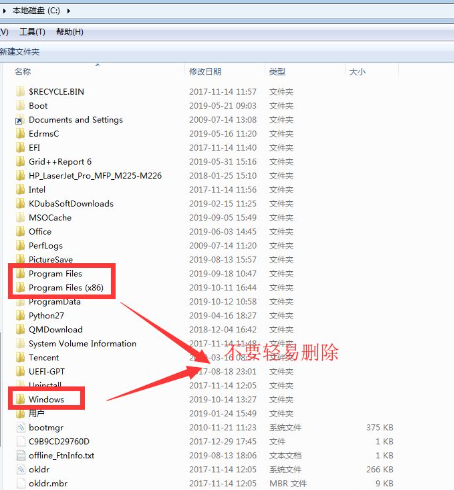Sort by the 大小 column header
Image resolution: width=454 pixels, height=490 pixels.
357,71
